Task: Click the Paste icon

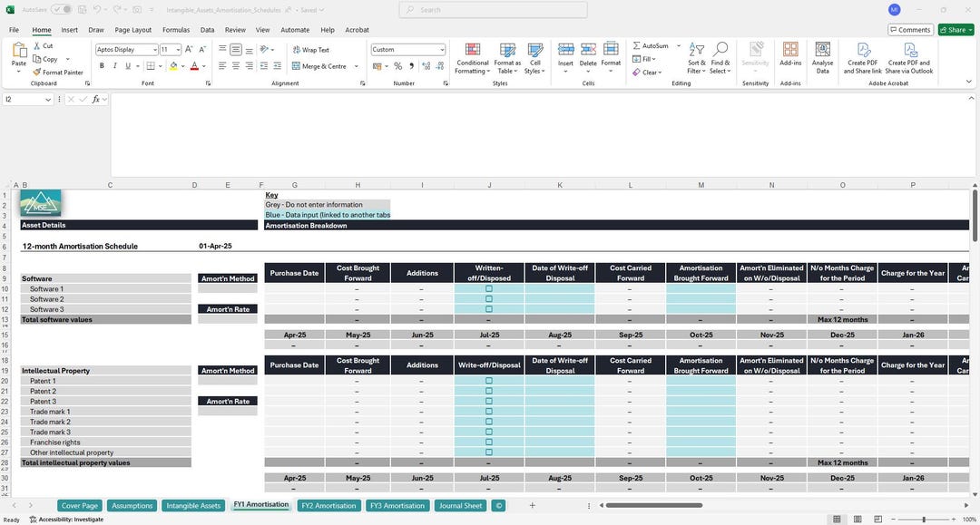Action: pos(19,51)
